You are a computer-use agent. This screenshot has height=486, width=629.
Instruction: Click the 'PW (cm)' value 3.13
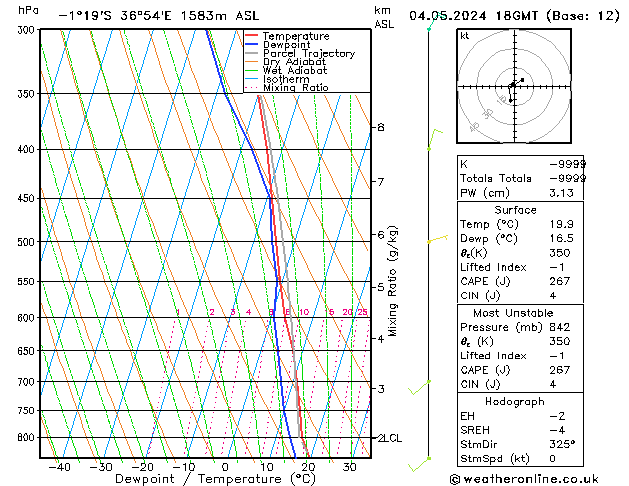561,193
